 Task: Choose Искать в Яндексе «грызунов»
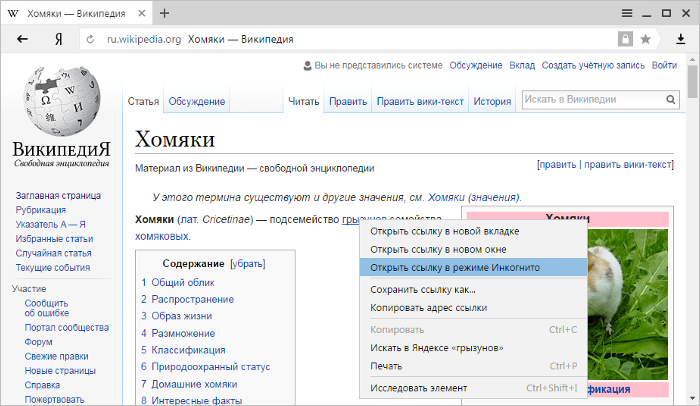(x=473, y=347)
